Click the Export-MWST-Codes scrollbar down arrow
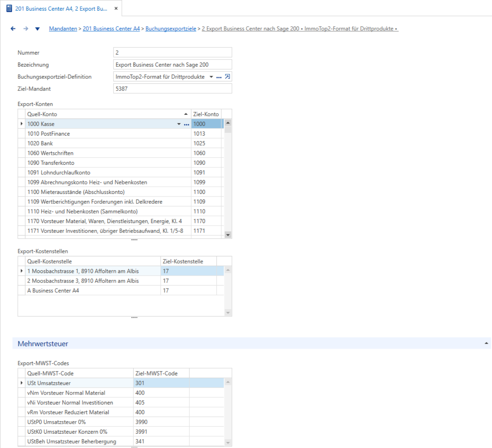 228,442
